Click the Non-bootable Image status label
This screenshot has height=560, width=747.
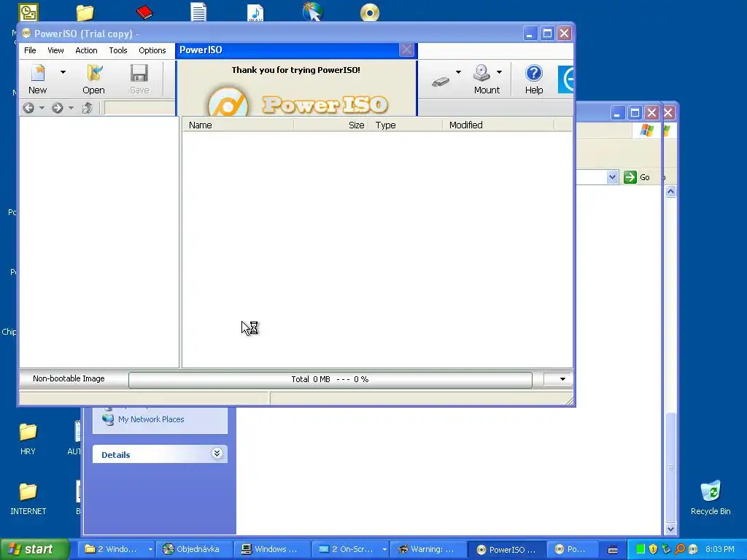(x=69, y=378)
